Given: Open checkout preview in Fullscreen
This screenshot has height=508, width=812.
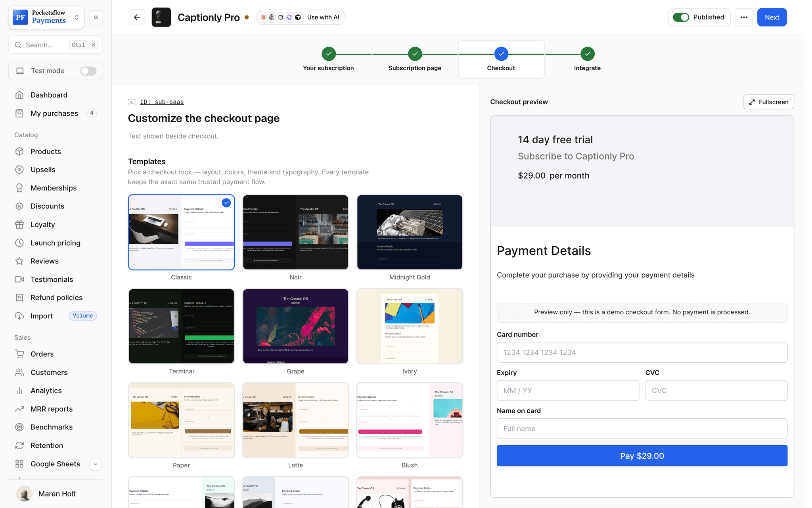Looking at the screenshot, I should click(x=768, y=102).
